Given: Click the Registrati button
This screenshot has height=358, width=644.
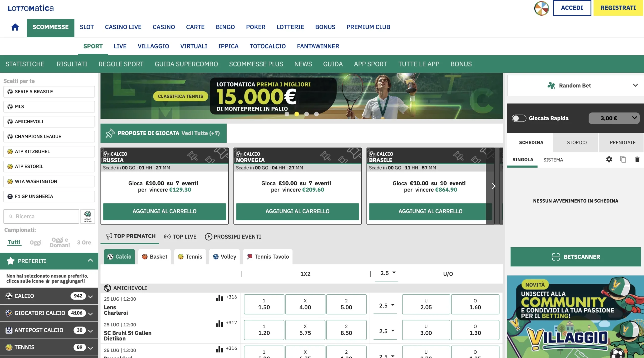Looking at the screenshot, I should click(x=618, y=8).
